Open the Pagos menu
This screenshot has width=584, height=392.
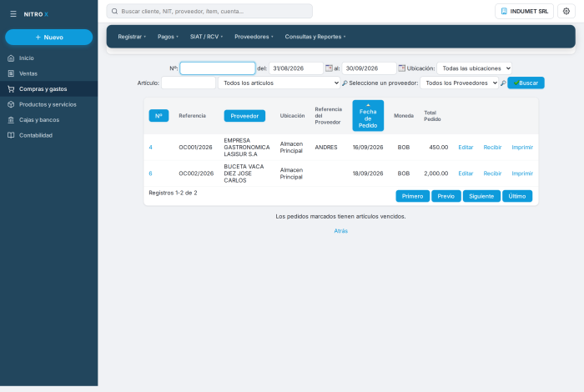pos(168,37)
